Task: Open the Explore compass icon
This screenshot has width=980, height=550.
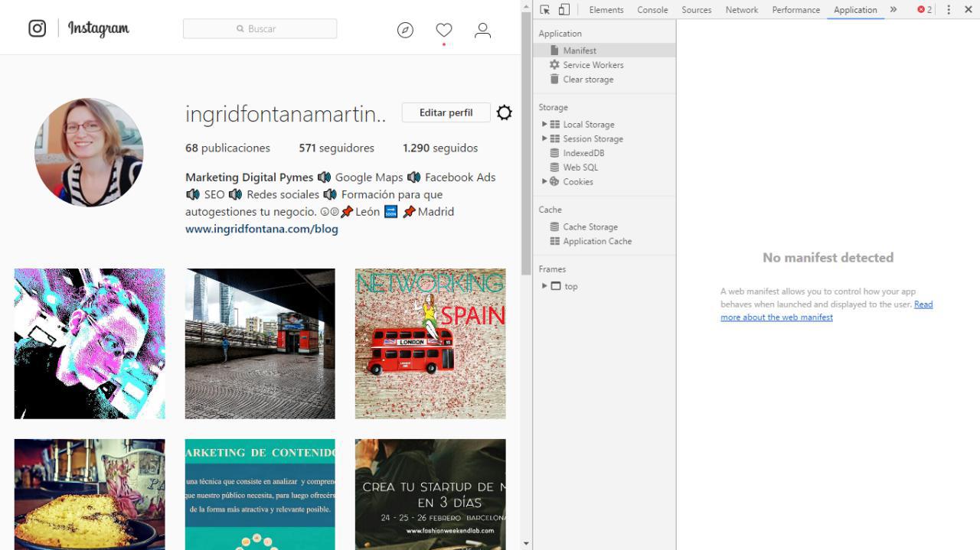Action: point(405,29)
